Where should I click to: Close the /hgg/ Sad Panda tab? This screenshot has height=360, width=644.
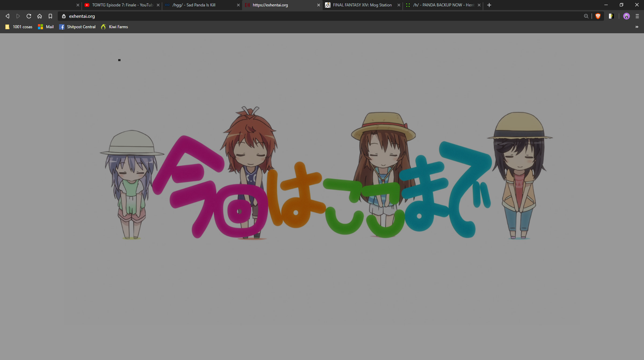tap(238, 5)
